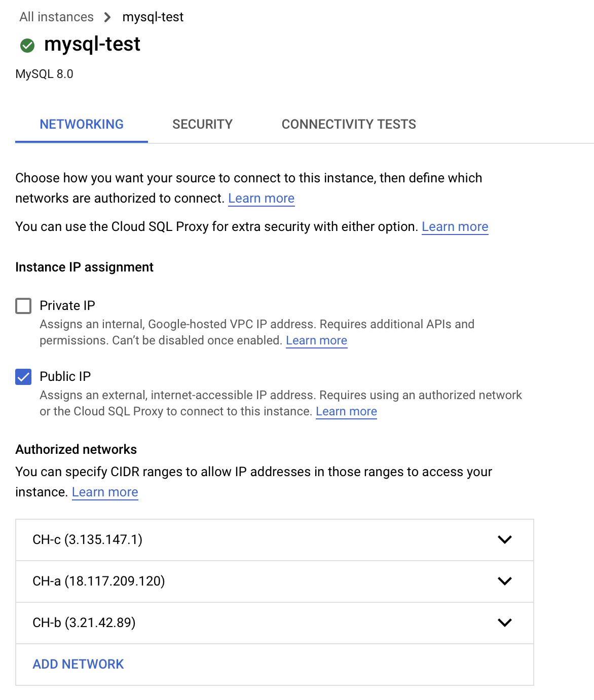This screenshot has width=594, height=700.
Task: Expand the CH-b authorized network entry
Action: 504,623
